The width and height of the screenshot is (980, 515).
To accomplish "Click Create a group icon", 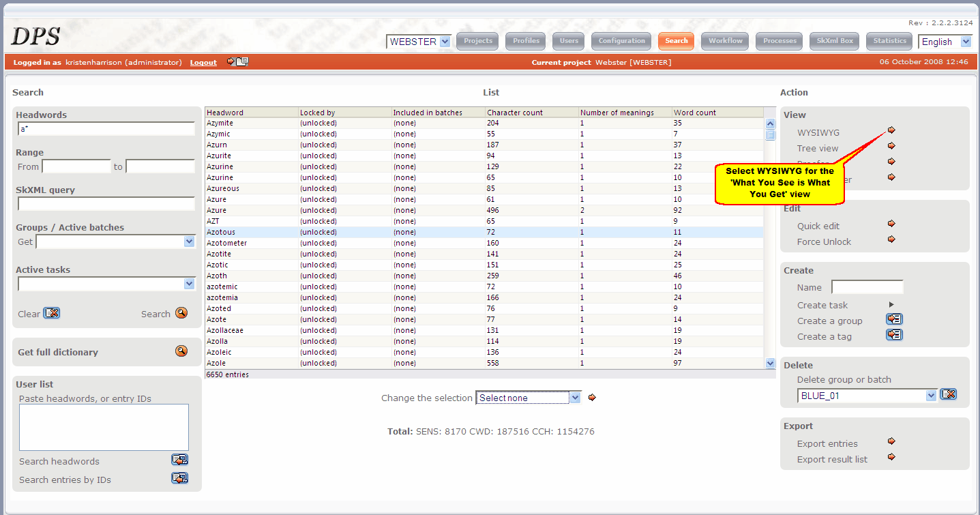I will coord(894,319).
